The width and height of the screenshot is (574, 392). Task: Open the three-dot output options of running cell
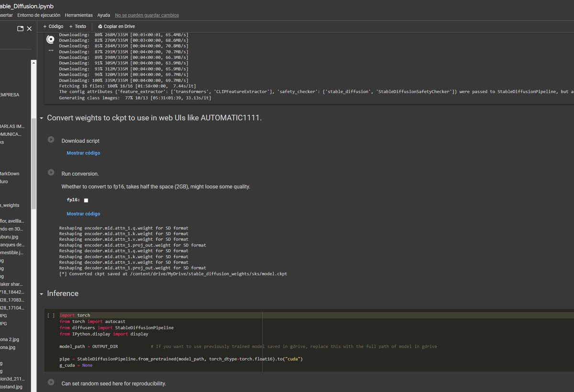(51, 50)
